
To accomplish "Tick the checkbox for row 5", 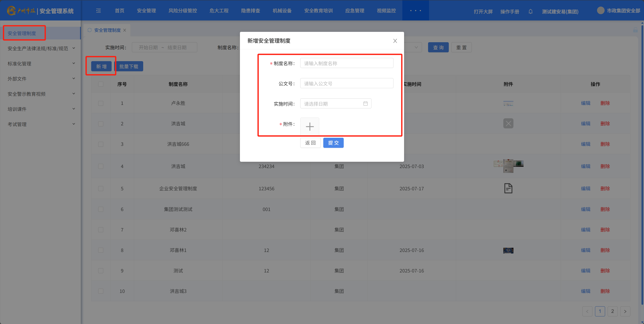I will tap(101, 189).
